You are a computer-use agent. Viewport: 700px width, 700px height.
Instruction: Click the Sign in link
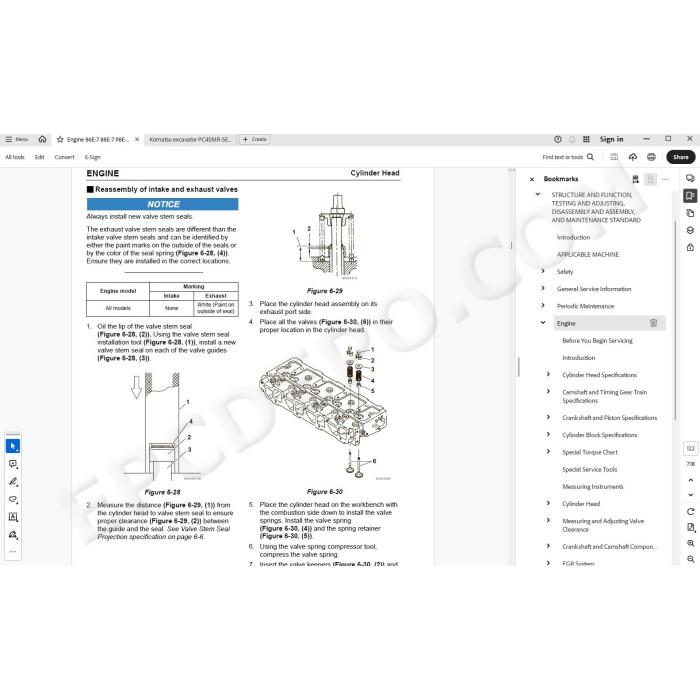pos(611,139)
